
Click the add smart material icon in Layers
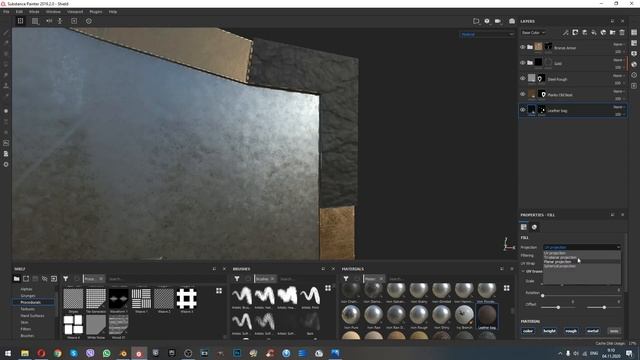603,33
